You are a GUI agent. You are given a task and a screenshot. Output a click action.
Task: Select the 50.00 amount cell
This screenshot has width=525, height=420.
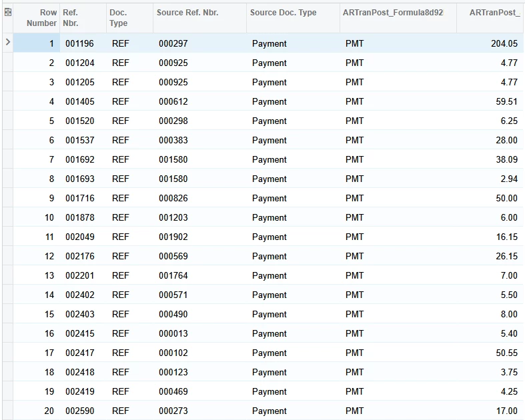point(490,198)
